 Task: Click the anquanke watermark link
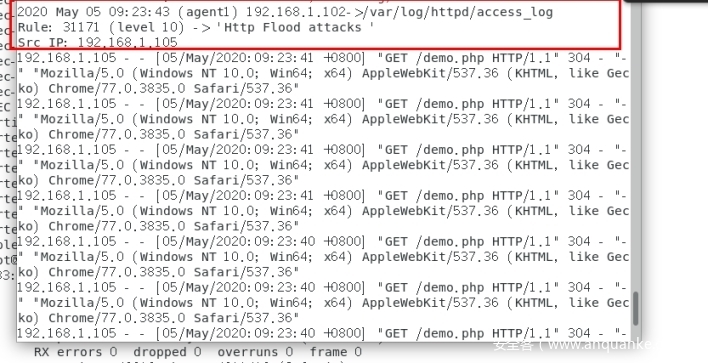point(574,346)
